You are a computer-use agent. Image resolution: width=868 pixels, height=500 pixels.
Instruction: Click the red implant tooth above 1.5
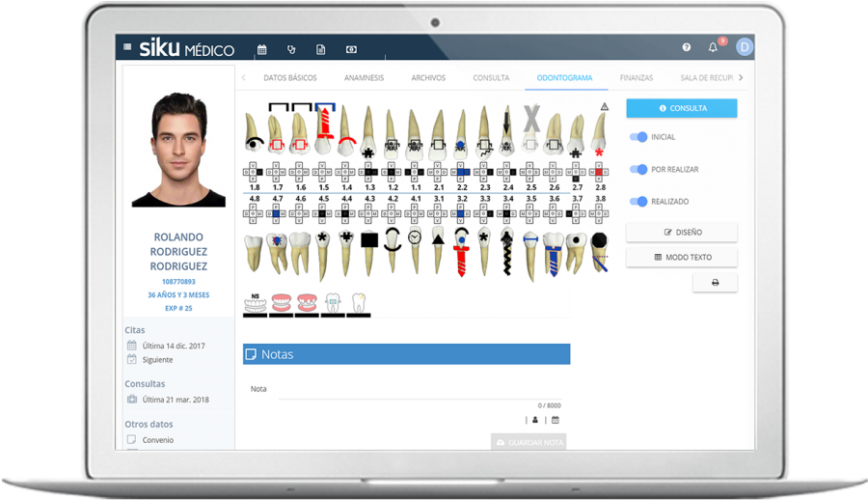pos(324,131)
